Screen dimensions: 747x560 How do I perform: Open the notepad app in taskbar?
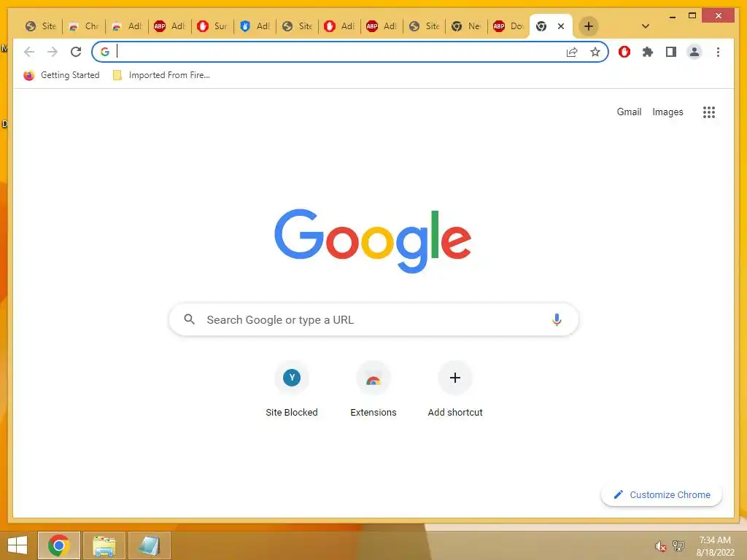click(x=149, y=545)
